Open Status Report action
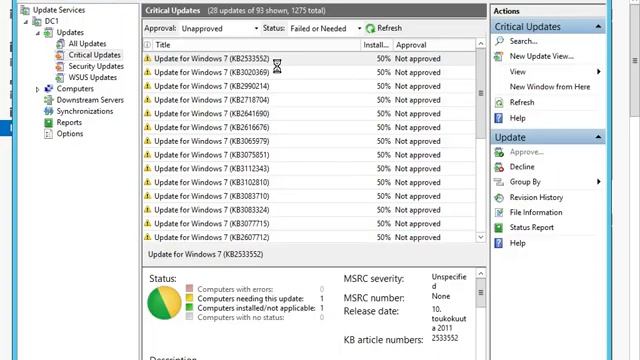This screenshot has height=360, width=640. [x=531, y=227]
